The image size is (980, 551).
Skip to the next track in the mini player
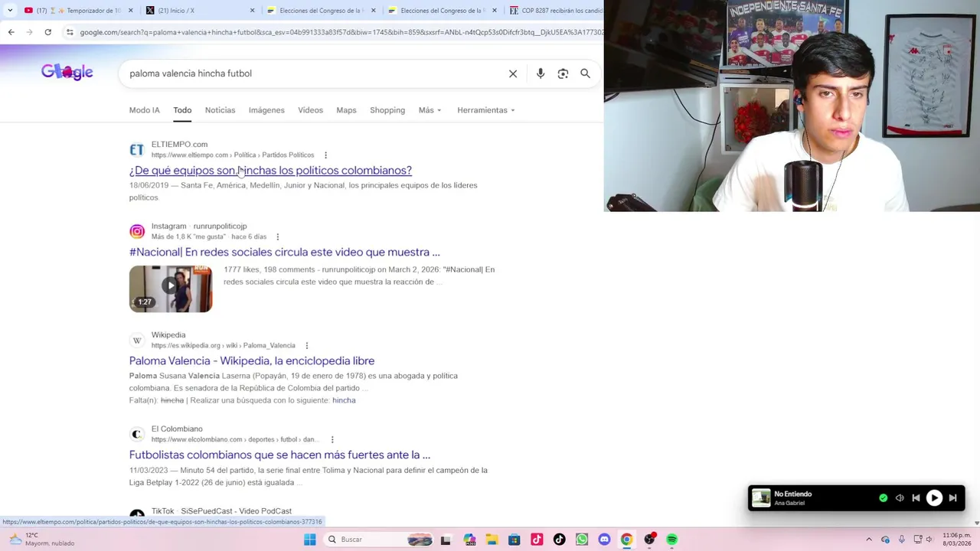[952, 498]
